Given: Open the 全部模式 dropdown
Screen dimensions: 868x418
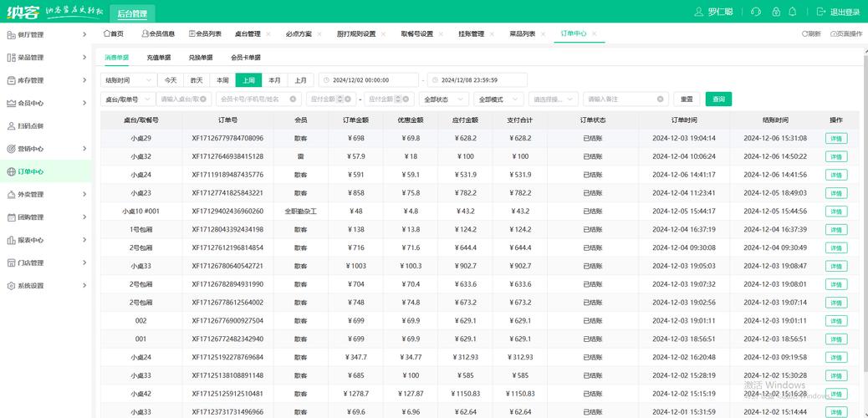Looking at the screenshot, I should [x=498, y=99].
